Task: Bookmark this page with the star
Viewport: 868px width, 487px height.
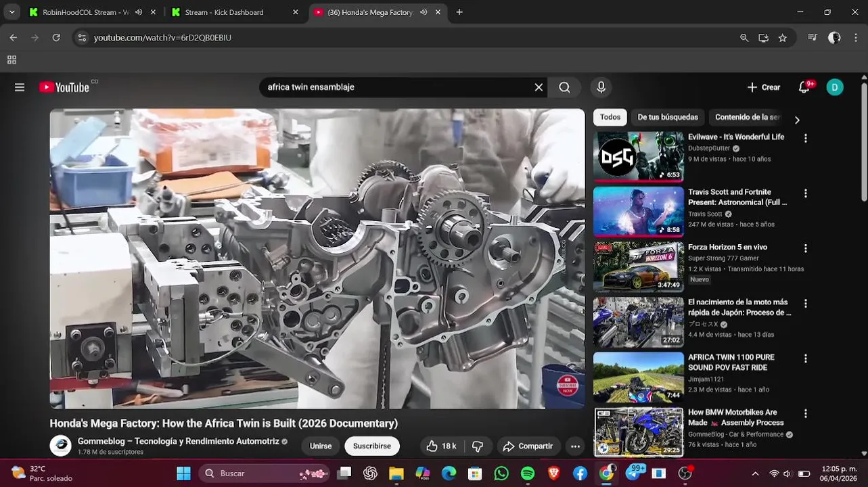Action: [x=783, y=38]
